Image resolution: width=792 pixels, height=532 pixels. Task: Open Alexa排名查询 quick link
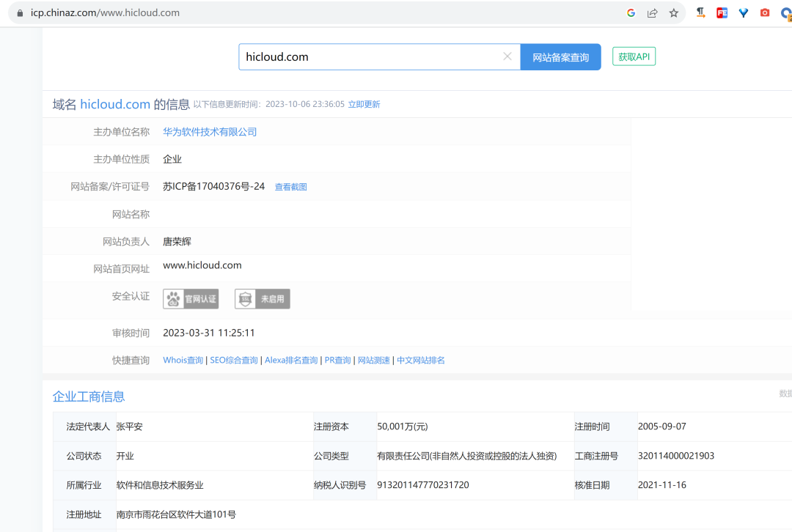(291, 361)
